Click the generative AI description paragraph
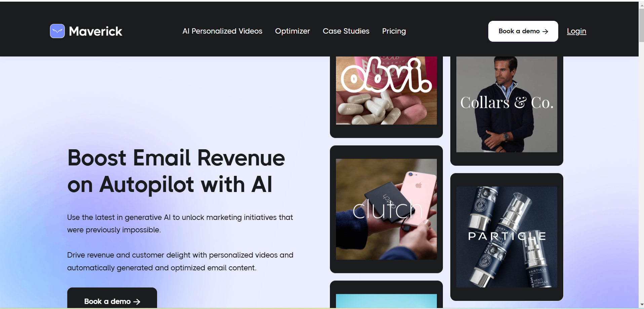The width and height of the screenshot is (644, 309). (x=180, y=224)
